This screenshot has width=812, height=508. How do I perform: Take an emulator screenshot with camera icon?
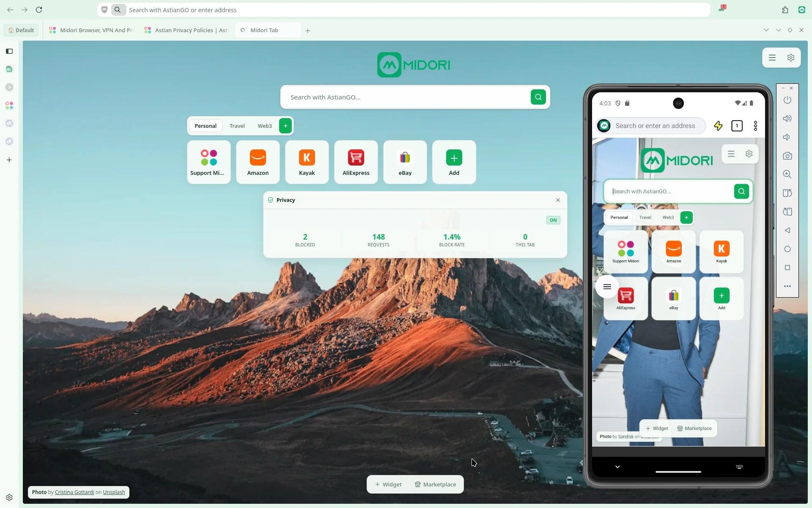pos(787,156)
